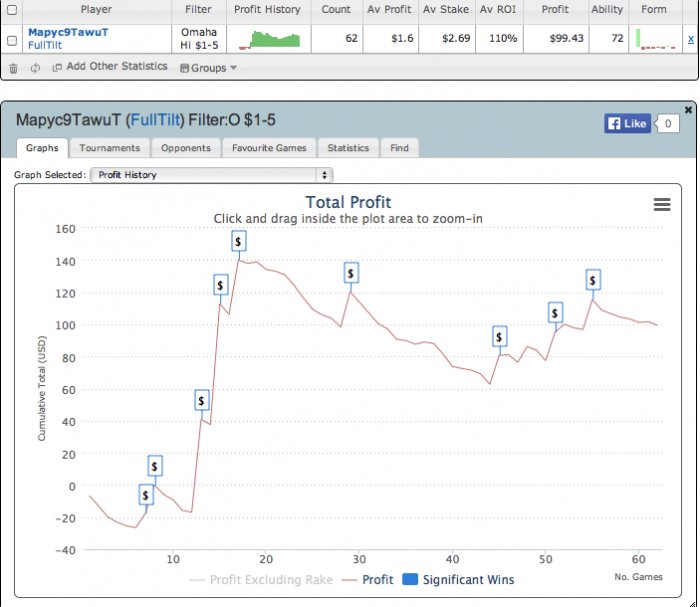Open the Favourite Games tab
Screen dimensions: 700x607
[x=269, y=148]
